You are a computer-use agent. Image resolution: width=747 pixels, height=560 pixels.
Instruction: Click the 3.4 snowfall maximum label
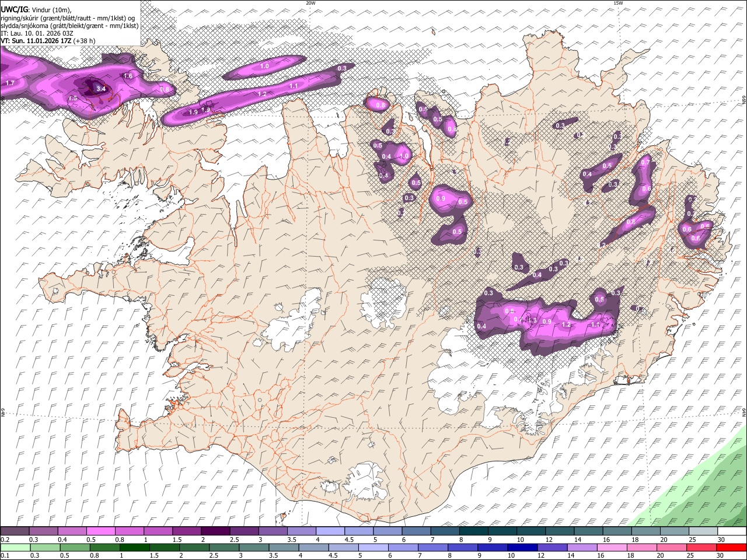coord(101,89)
